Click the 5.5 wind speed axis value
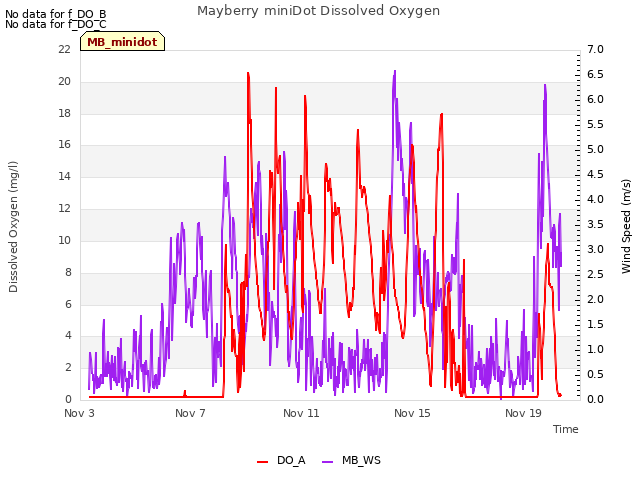This screenshot has width=640, height=480. (595, 124)
